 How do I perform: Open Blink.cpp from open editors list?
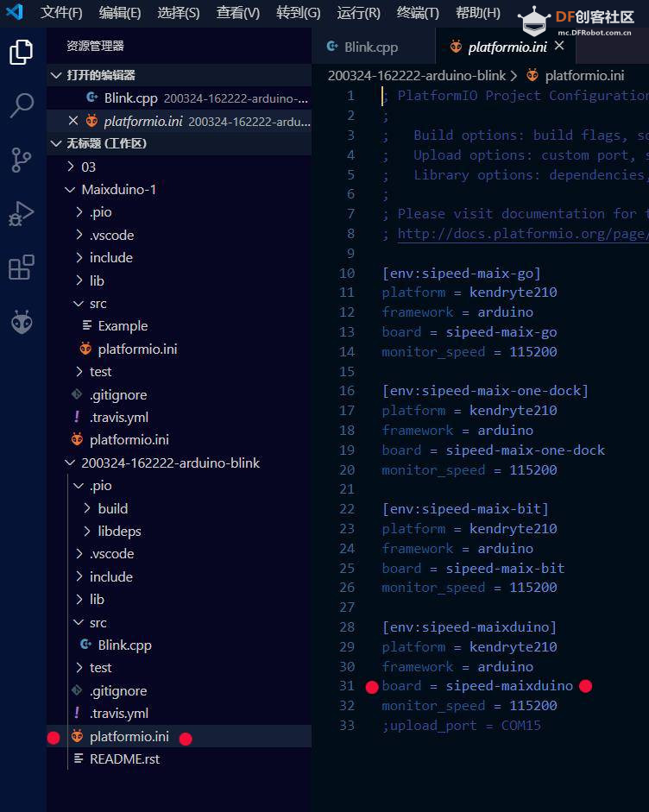click(x=180, y=98)
